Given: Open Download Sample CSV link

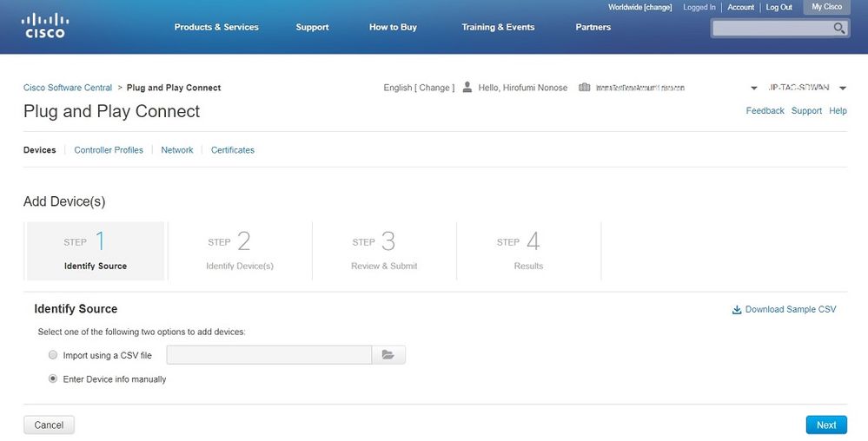Looking at the screenshot, I should (791, 309).
